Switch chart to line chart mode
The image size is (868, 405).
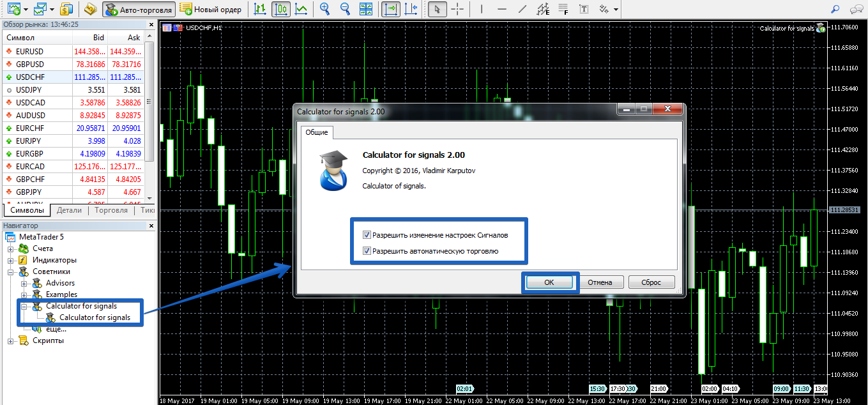click(301, 9)
